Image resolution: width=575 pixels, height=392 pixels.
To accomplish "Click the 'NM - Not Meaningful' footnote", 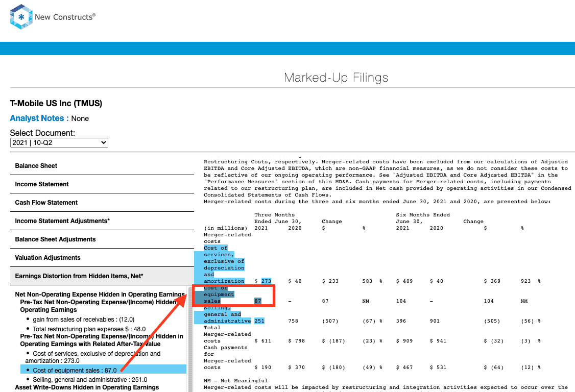I will point(236,381).
